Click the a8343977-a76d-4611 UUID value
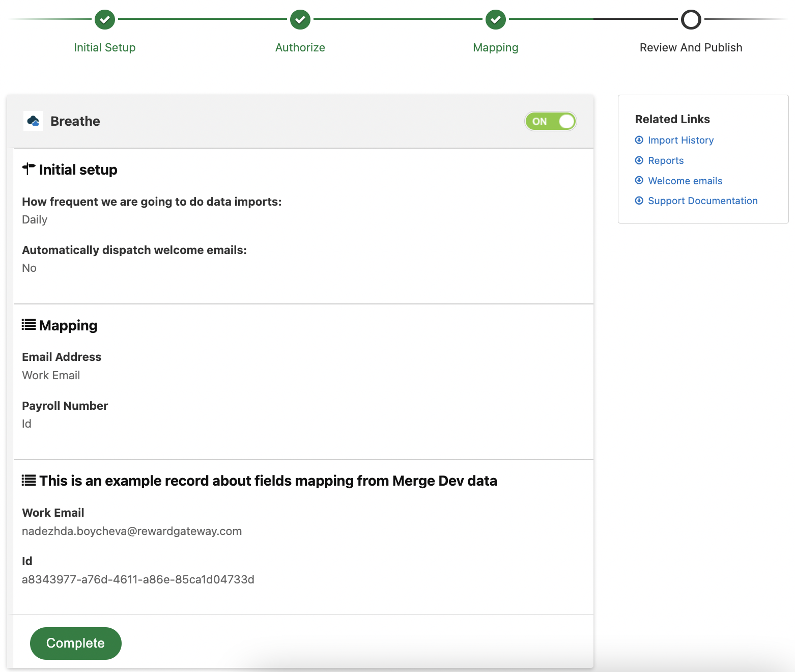The width and height of the screenshot is (795, 672). pos(138,579)
